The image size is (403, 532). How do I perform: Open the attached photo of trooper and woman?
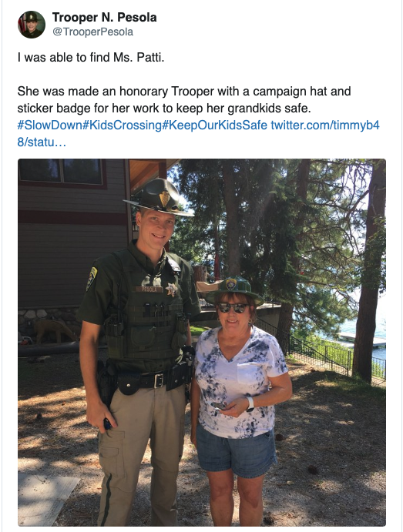(202, 343)
